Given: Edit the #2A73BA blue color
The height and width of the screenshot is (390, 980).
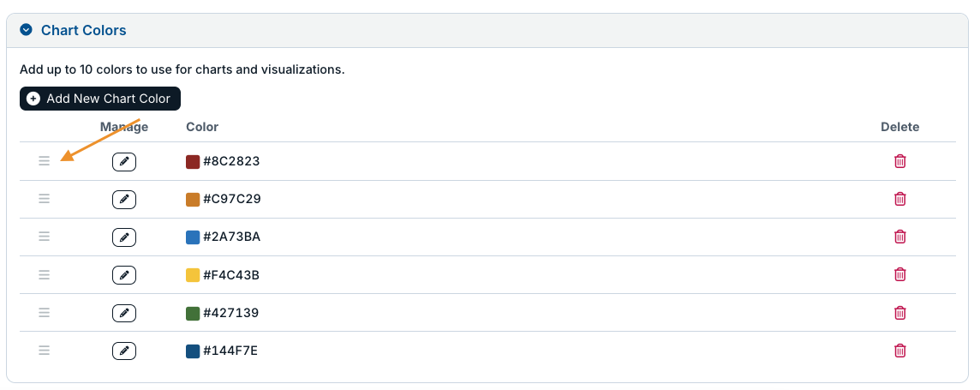Looking at the screenshot, I should click(x=123, y=237).
